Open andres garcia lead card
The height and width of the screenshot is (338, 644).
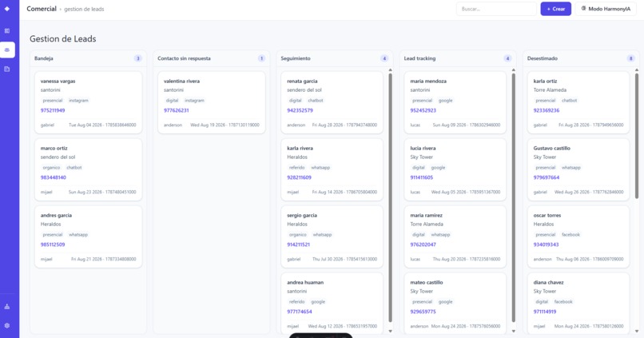point(89,237)
